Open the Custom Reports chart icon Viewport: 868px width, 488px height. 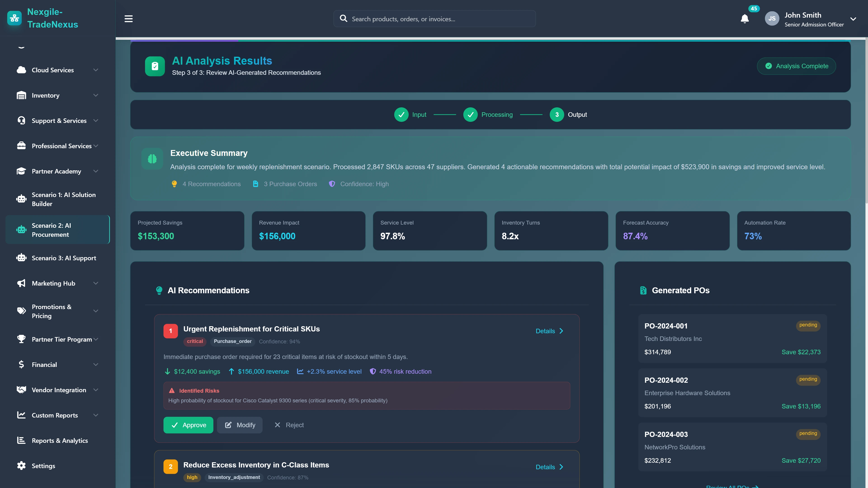21,415
